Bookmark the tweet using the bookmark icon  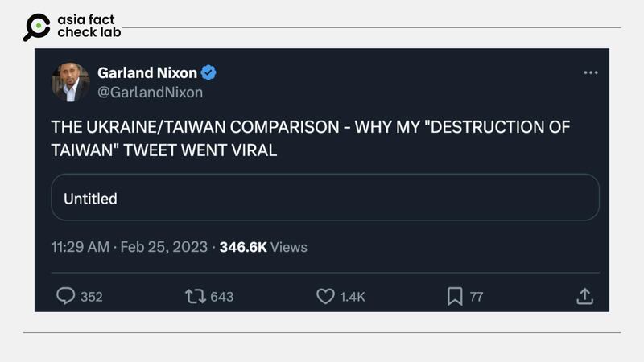(x=455, y=296)
